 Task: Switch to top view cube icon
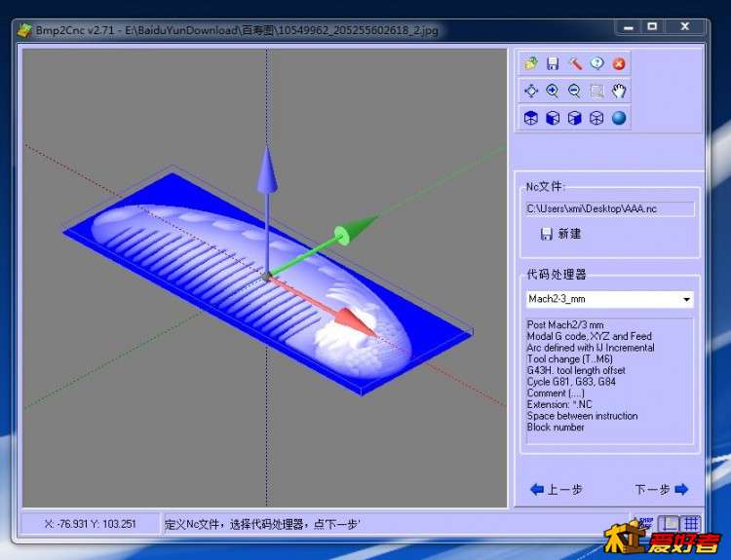[x=531, y=118]
